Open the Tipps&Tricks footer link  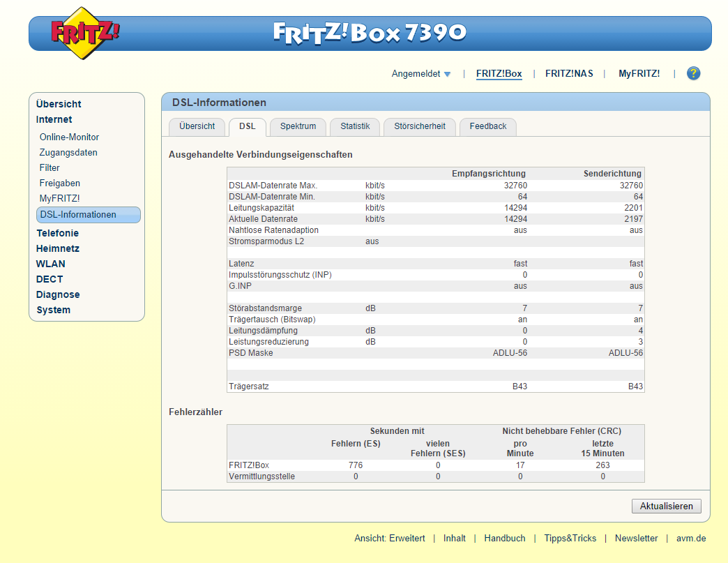tap(570, 539)
